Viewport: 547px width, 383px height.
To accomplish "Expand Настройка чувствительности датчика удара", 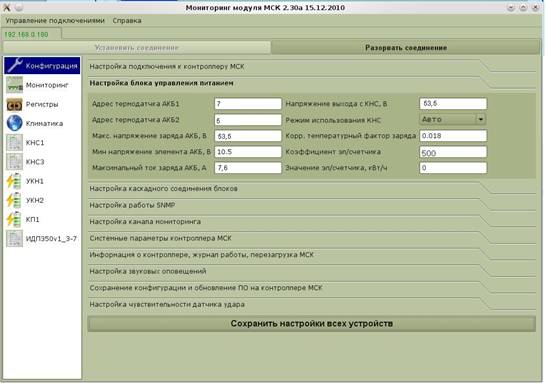I will point(312,304).
